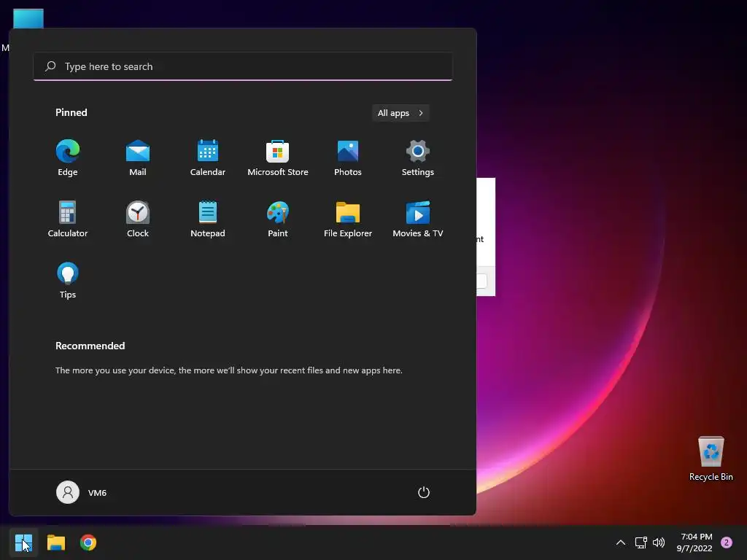Click the power button in Start menu
This screenshot has width=747, height=560.
click(x=424, y=492)
